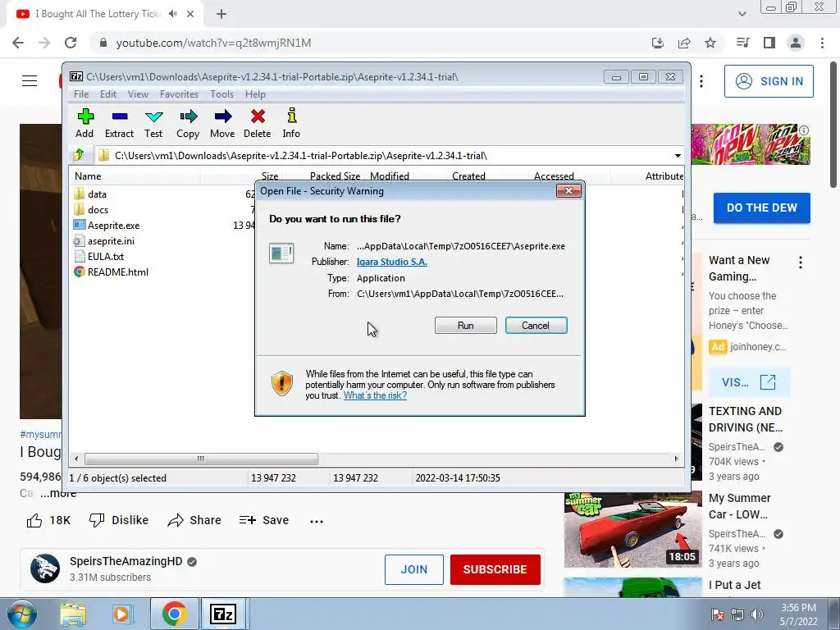Click the Chrome share page icon
This screenshot has width=840, height=630.
[x=684, y=43]
